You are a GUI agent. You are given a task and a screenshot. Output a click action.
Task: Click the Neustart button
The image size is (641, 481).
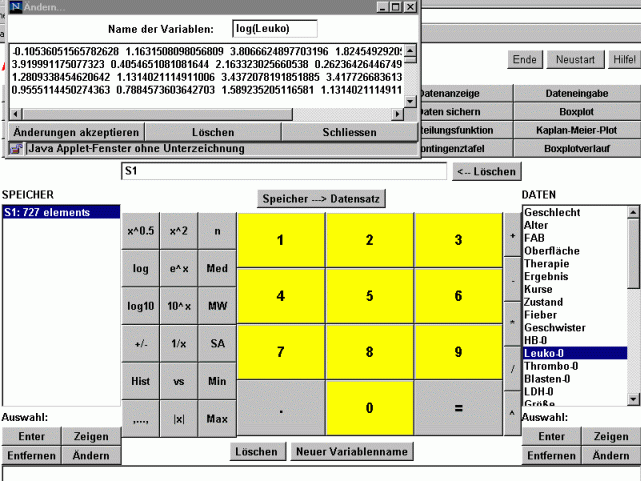pyautogui.click(x=575, y=60)
